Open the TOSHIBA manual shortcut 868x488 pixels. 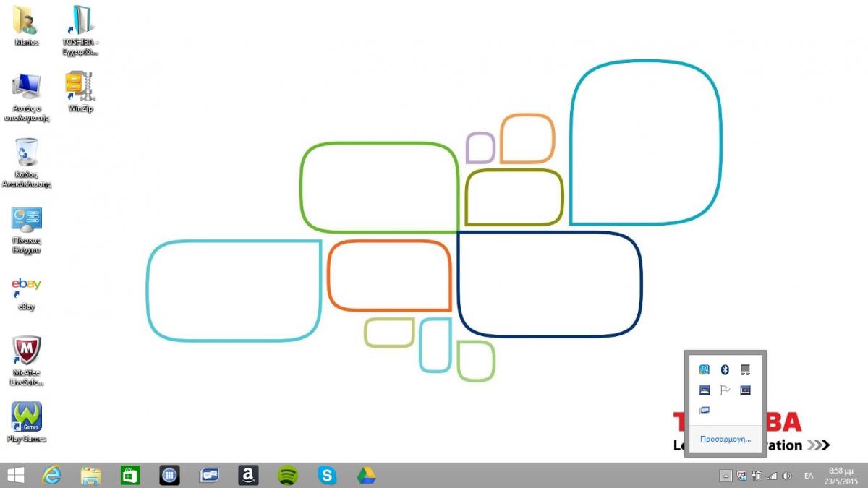tap(80, 30)
